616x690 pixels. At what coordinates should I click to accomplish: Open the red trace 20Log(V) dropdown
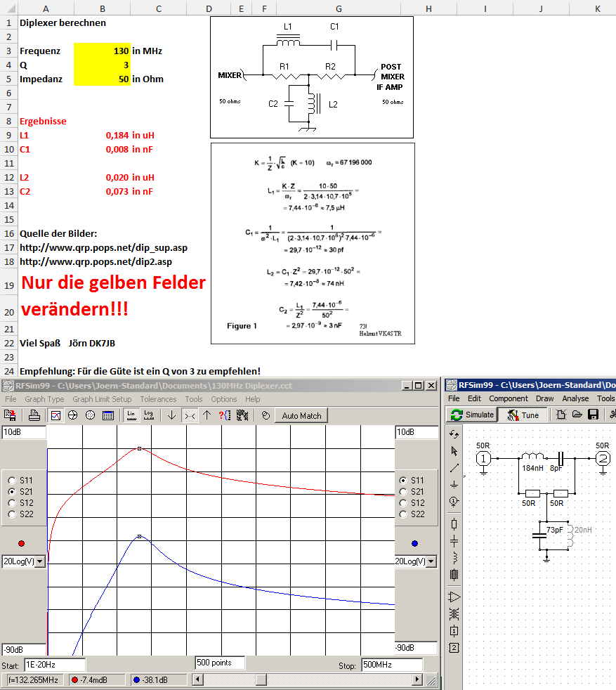(x=40, y=561)
